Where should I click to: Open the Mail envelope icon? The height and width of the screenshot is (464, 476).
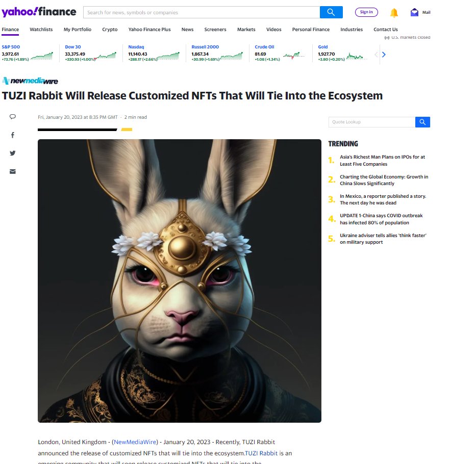coord(414,12)
